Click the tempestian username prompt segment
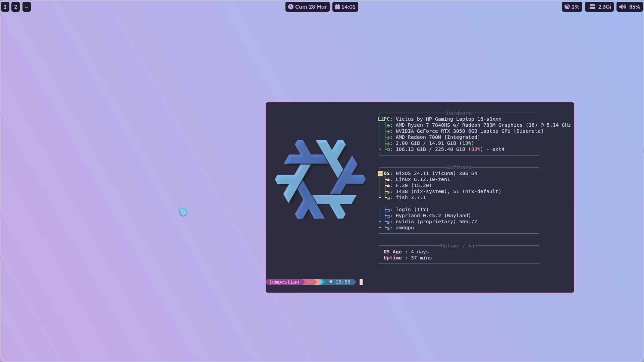This screenshot has height=362, width=644. point(284,282)
